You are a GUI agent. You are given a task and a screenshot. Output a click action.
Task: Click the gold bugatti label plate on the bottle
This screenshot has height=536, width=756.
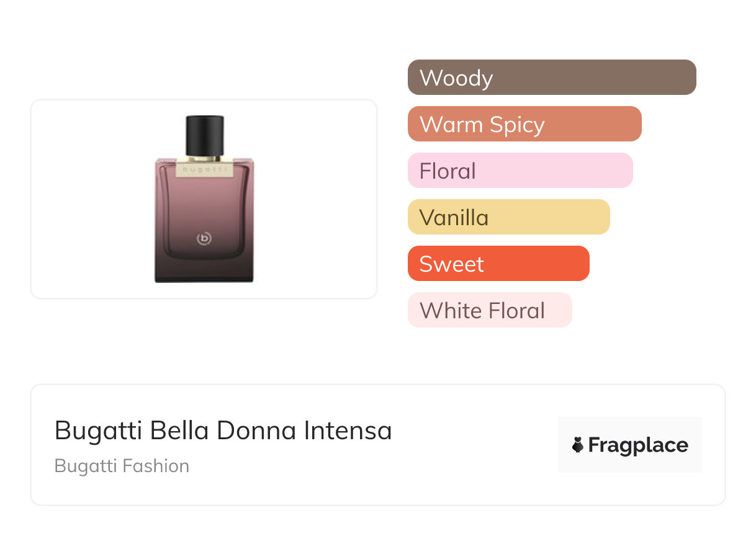pyautogui.click(x=204, y=168)
